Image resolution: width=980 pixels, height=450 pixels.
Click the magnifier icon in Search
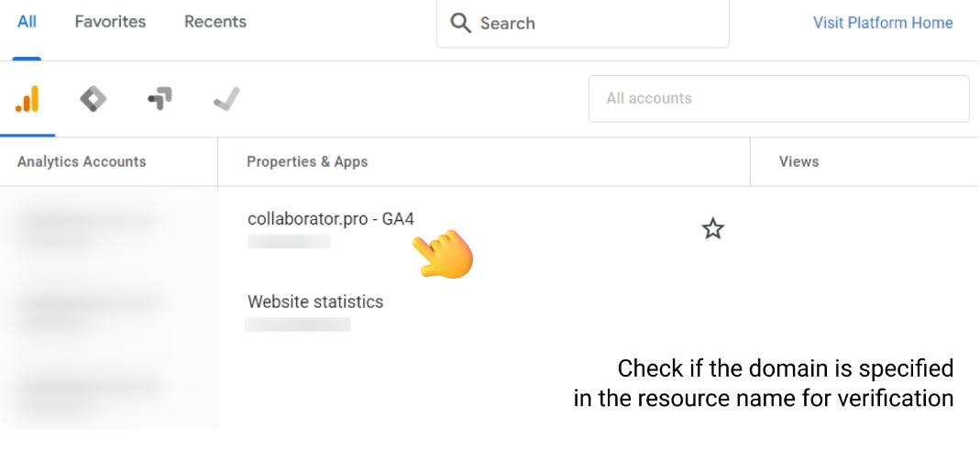(x=460, y=23)
